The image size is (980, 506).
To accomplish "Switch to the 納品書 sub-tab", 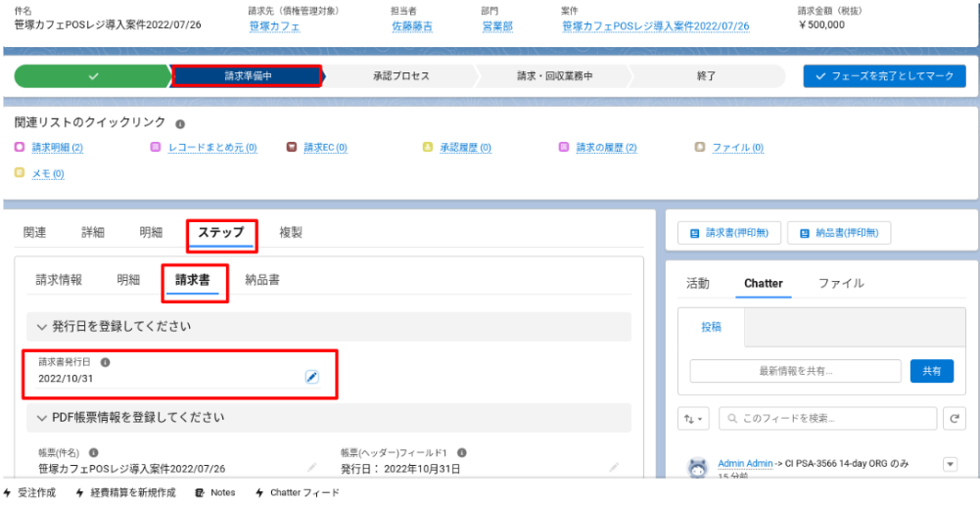I will click(261, 280).
